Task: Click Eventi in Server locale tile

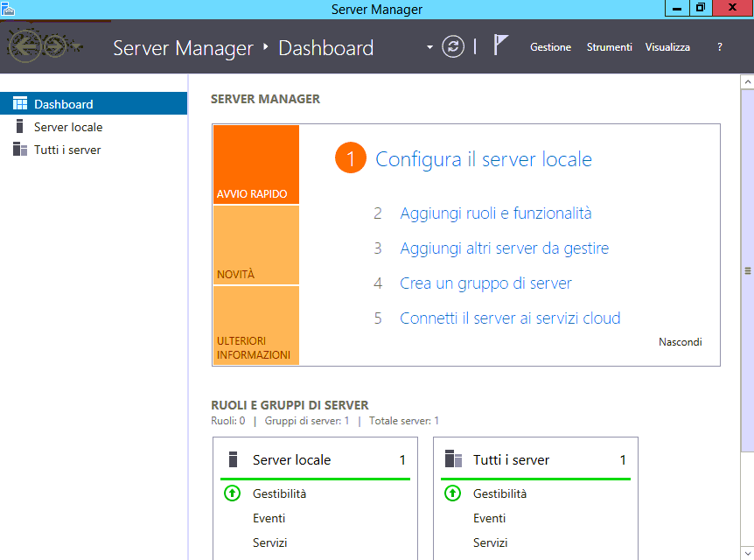Action: pos(269,518)
